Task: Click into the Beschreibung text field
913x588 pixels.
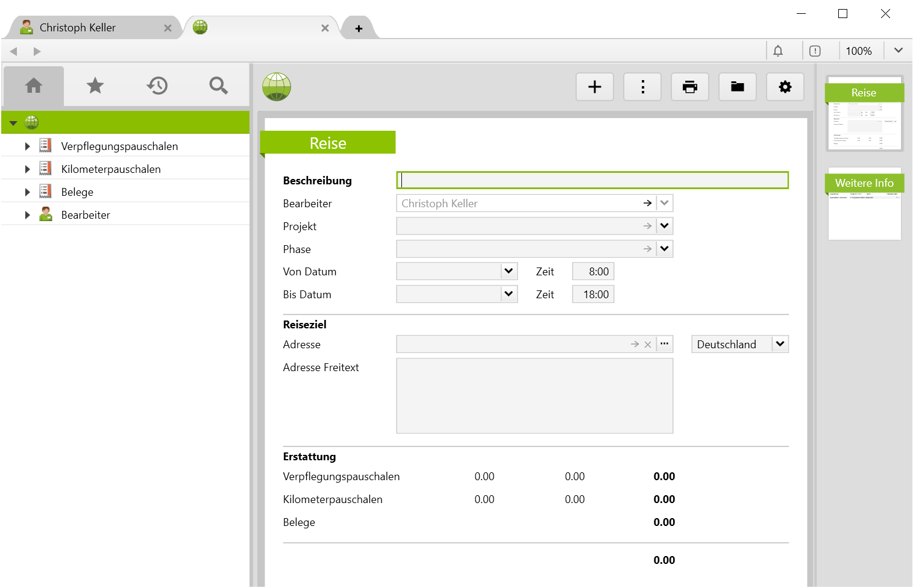Action: pyautogui.click(x=592, y=181)
